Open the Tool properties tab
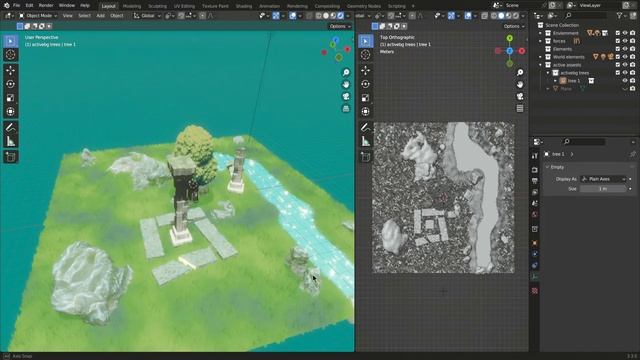 click(x=535, y=156)
